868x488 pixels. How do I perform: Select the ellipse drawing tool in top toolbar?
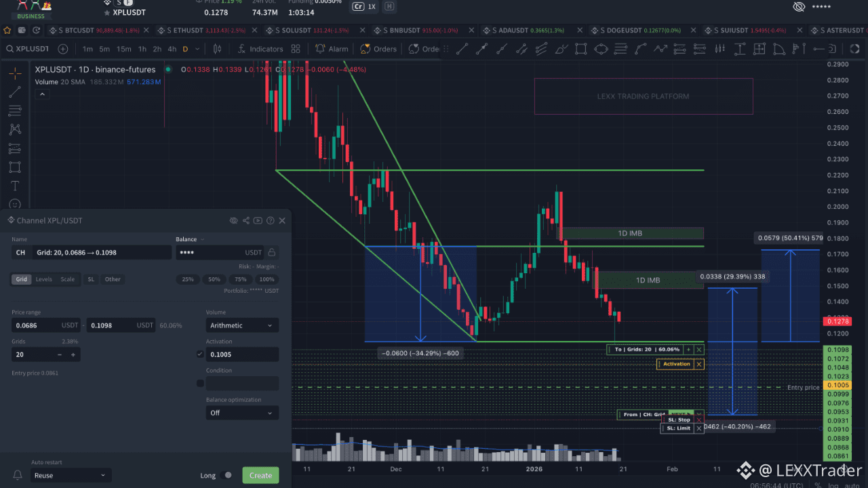click(x=601, y=49)
